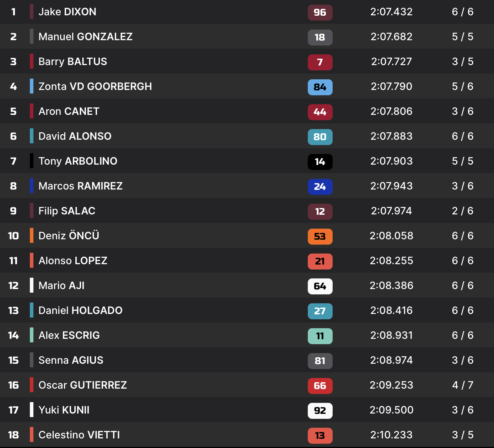
Task: Open Manuel Gonzalez rider link
Action: point(85,37)
